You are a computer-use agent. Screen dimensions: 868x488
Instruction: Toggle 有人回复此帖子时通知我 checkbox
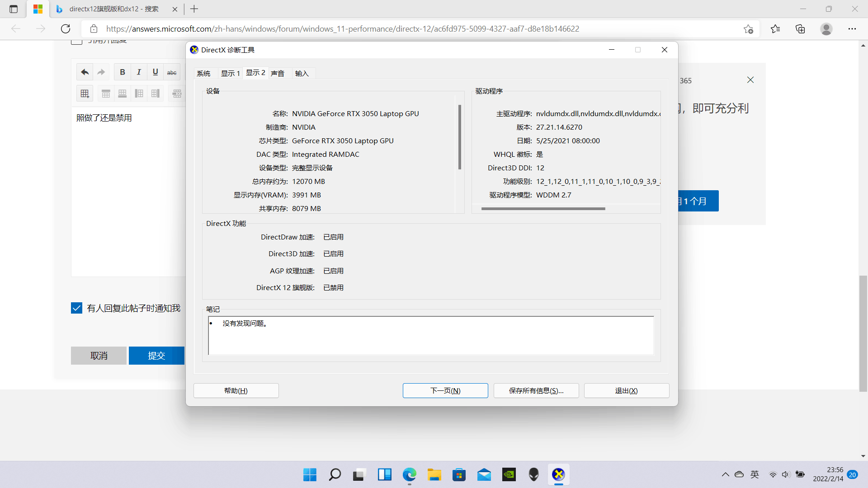[76, 308]
